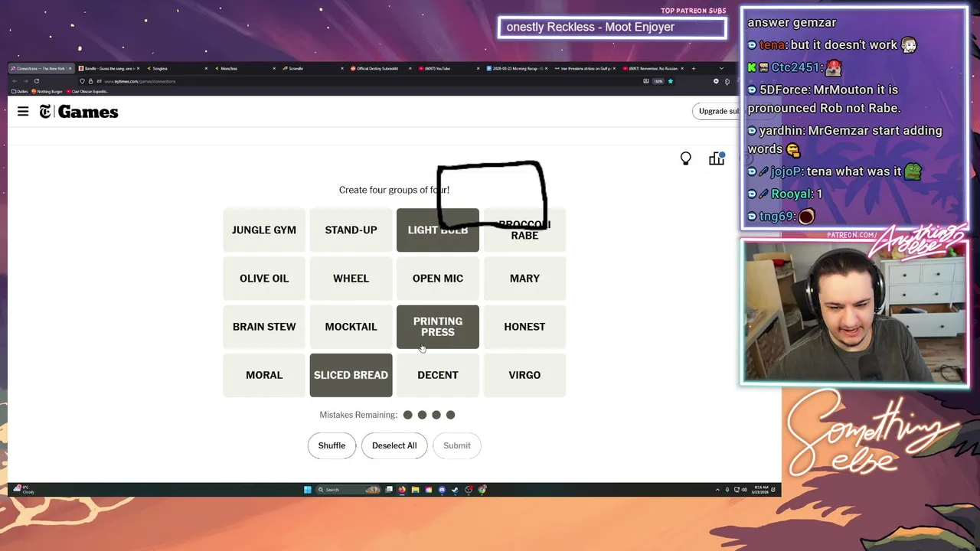Open the Dailies bookmark folder
This screenshot has height=551, width=980.
(20, 91)
